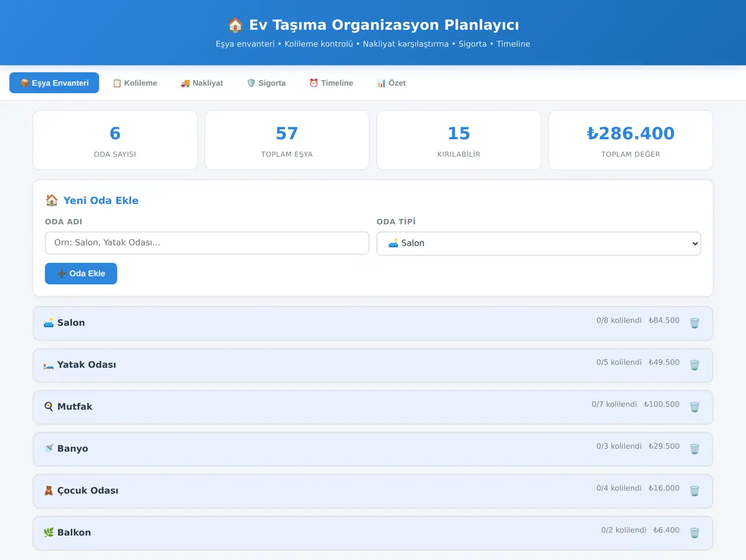Click the Balkon "0/2 kolilendi" status

coord(624,530)
